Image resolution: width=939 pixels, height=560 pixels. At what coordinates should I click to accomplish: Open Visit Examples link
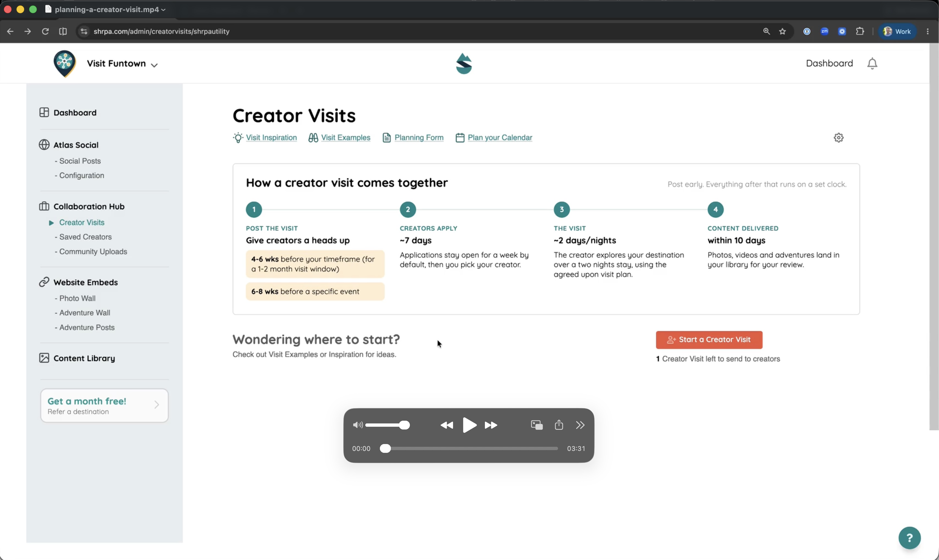[x=339, y=138]
